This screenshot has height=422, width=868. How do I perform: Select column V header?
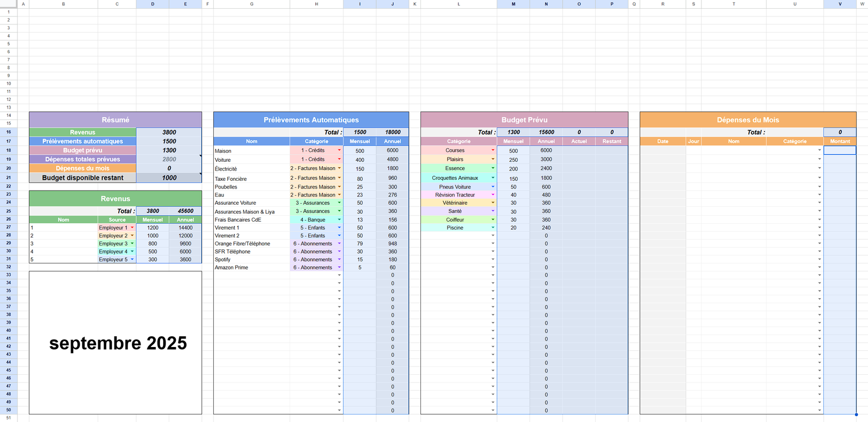point(840,4)
